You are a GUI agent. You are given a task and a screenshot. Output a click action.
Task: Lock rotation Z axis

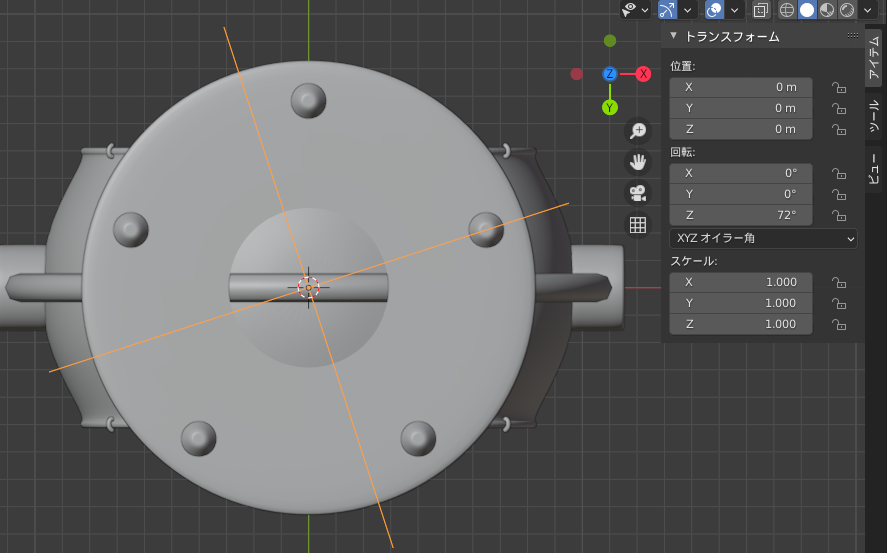point(839,215)
